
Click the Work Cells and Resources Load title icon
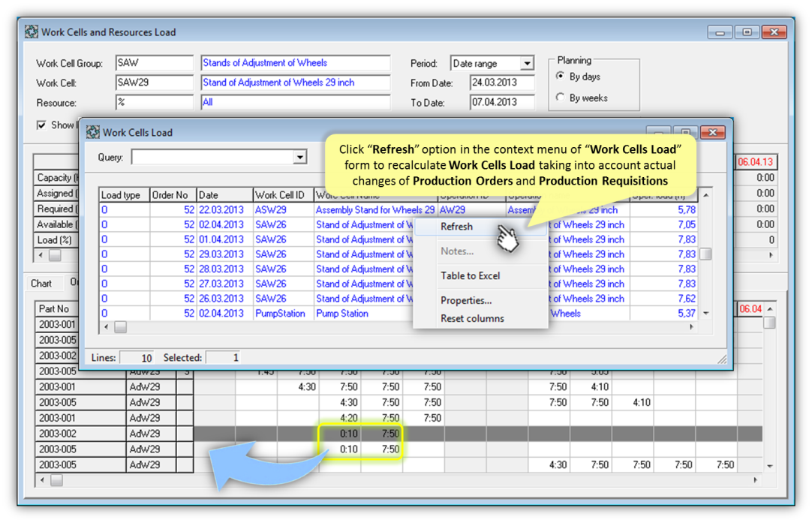(31, 32)
